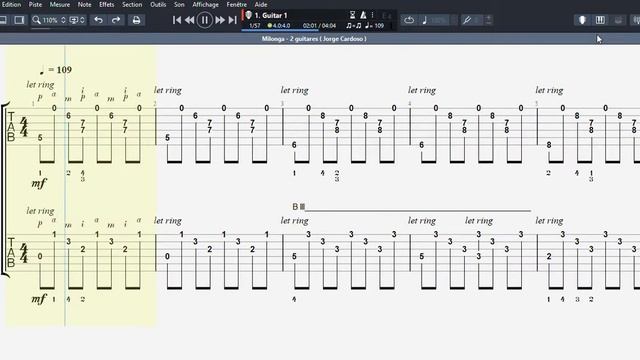
Task: Click the tempo marking = 109 in the score
Action: (x=56, y=70)
